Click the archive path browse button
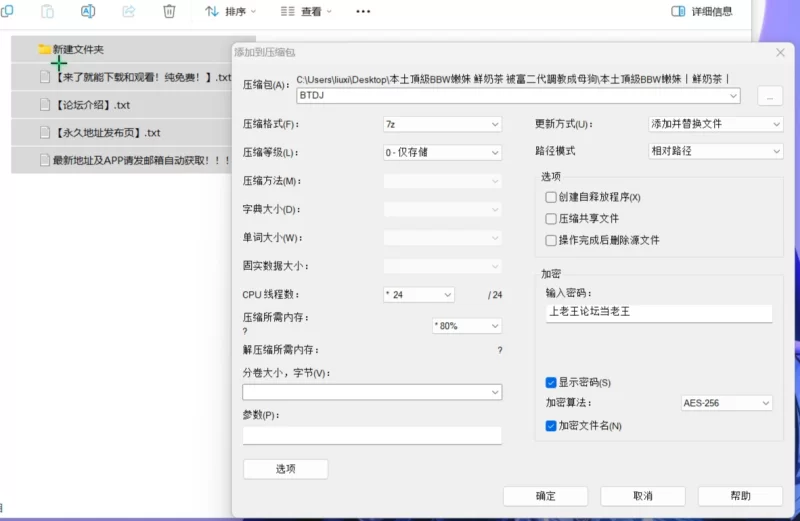 pos(769,96)
